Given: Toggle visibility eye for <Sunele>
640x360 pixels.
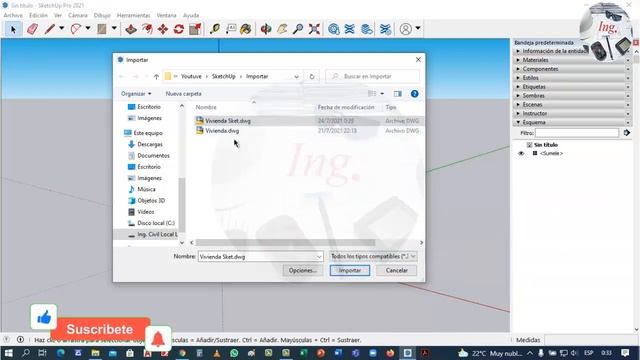Looking at the screenshot, I should [x=521, y=153].
